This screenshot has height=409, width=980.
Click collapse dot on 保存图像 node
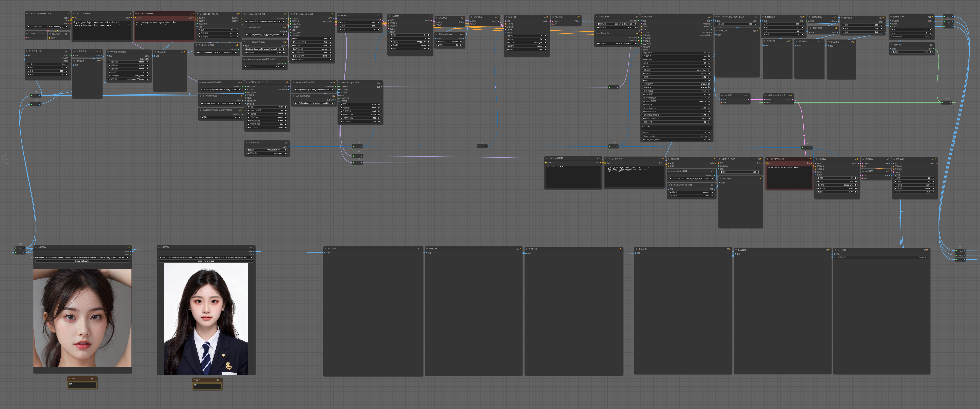(835, 250)
